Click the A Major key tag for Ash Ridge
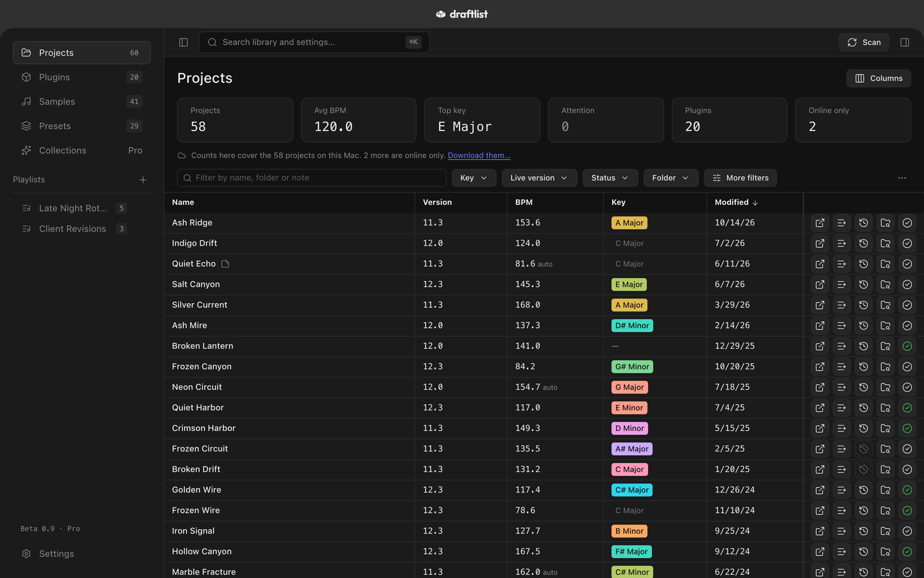 tap(629, 223)
